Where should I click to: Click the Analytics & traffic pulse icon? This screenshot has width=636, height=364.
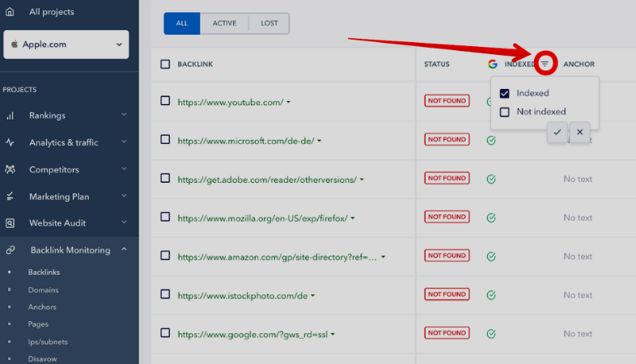[x=11, y=142]
